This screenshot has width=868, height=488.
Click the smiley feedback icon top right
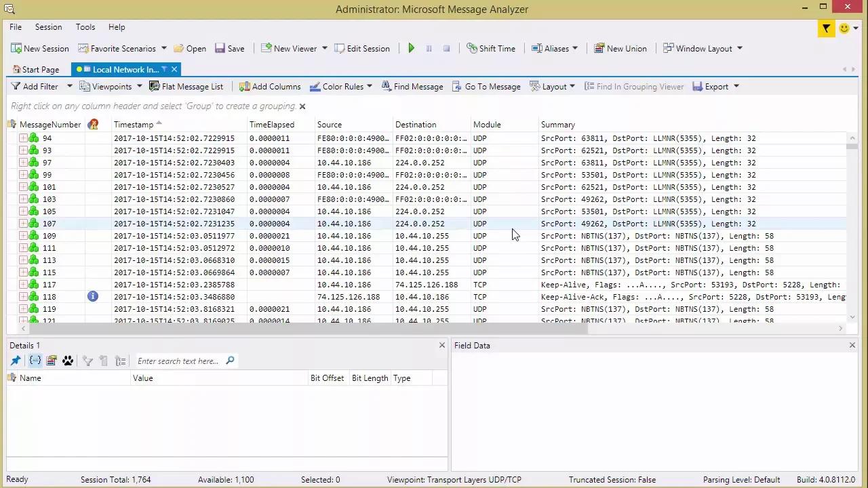click(x=844, y=28)
